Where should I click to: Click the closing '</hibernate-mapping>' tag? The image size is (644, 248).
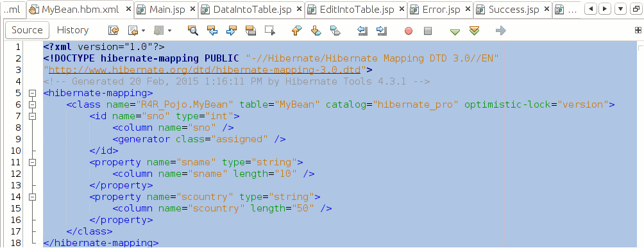[101, 243]
